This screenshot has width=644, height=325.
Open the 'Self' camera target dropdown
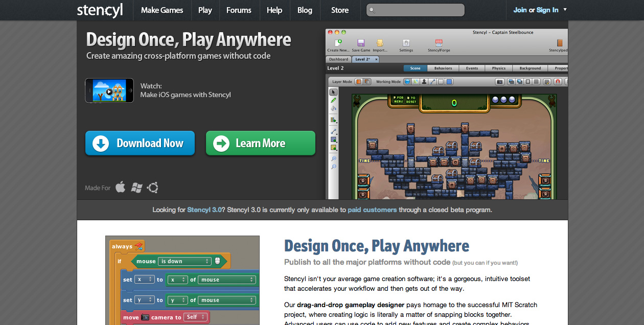point(195,317)
